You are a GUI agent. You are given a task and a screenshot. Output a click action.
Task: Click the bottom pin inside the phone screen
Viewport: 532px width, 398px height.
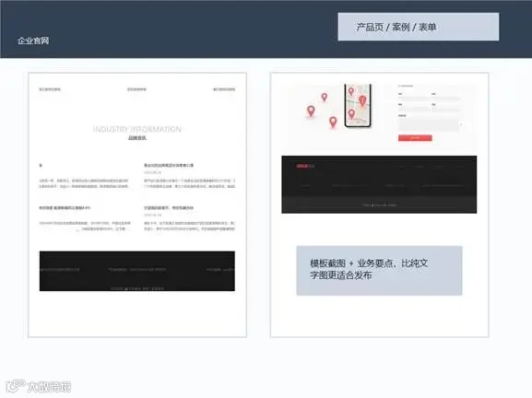click(x=351, y=113)
